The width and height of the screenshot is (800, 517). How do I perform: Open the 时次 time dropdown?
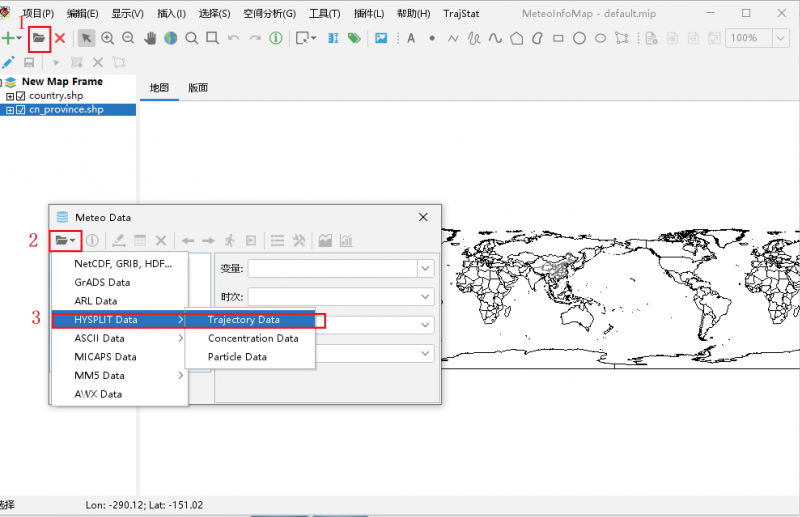tap(425, 297)
